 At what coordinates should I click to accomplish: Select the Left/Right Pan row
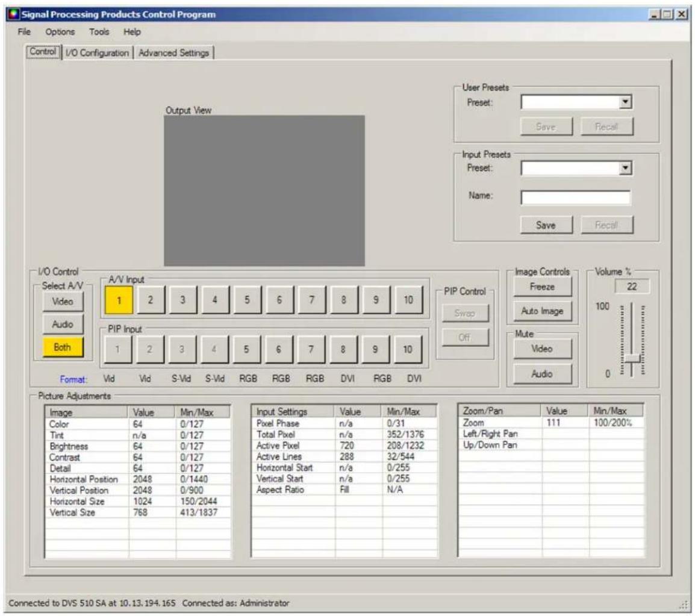point(551,434)
